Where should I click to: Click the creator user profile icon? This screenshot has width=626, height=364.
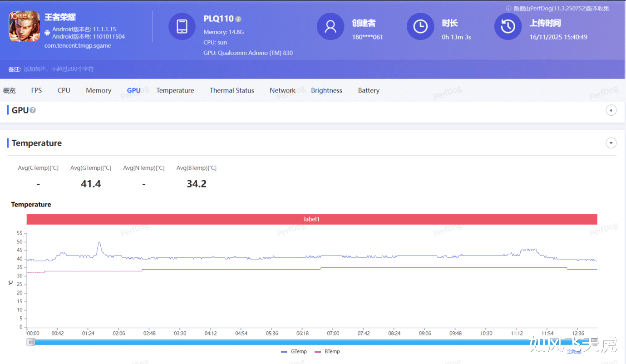(x=330, y=26)
